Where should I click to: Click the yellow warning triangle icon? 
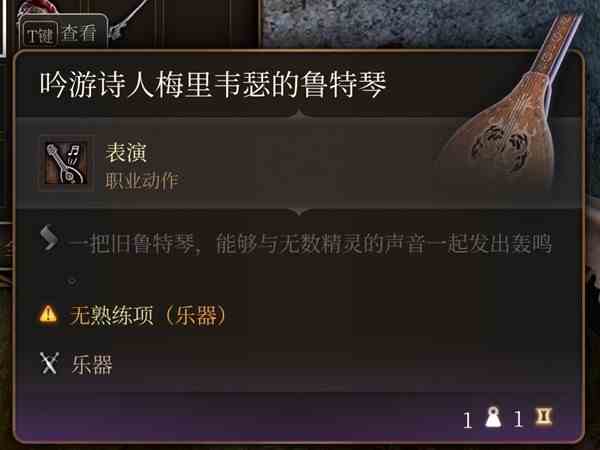[48, 314]
